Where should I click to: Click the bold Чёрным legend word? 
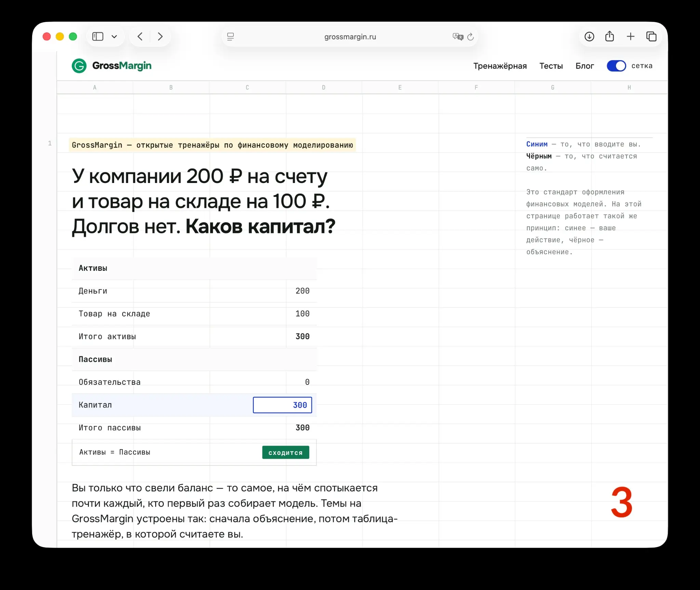539,156
